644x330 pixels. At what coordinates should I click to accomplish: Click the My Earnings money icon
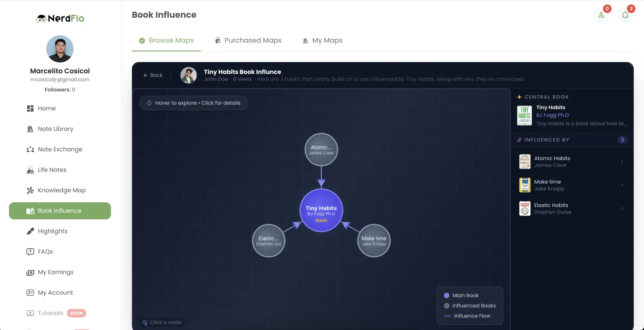[30, 272]
